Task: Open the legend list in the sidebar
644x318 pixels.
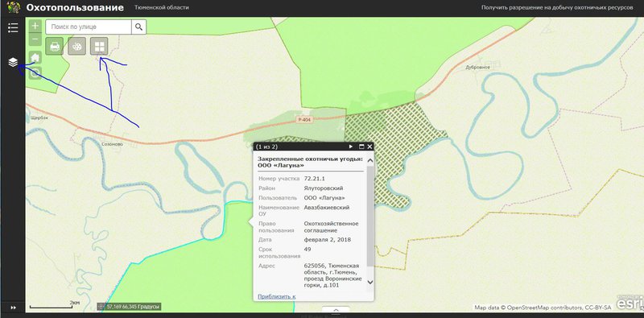Action: (x=13, y=27)
